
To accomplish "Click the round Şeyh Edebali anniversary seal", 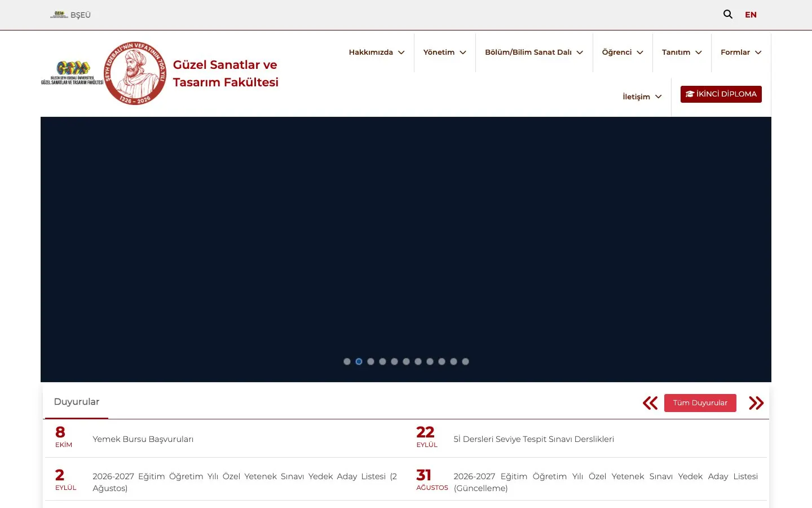I will pyautogui.click(x=135, y=73).
